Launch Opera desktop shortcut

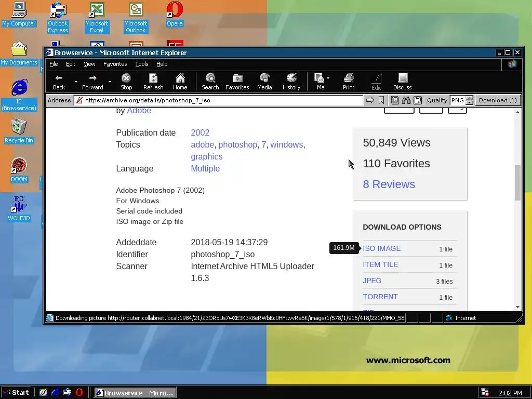[175, 14]
